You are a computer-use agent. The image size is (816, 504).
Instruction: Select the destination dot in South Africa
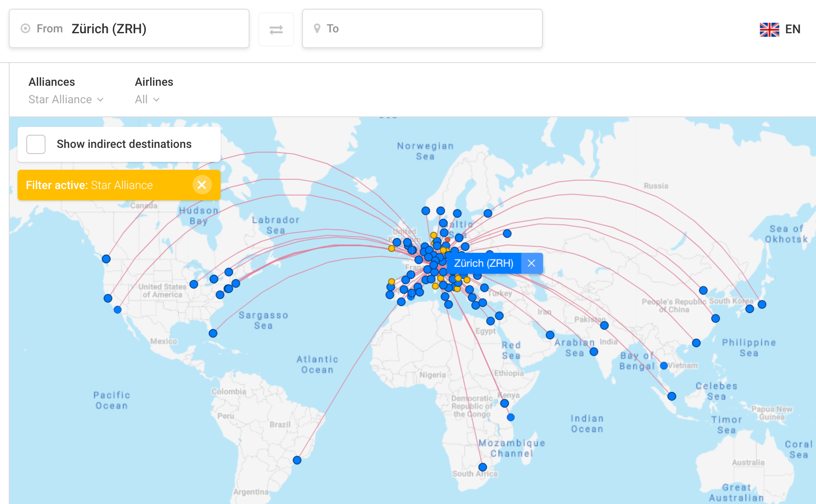point(482,467)
